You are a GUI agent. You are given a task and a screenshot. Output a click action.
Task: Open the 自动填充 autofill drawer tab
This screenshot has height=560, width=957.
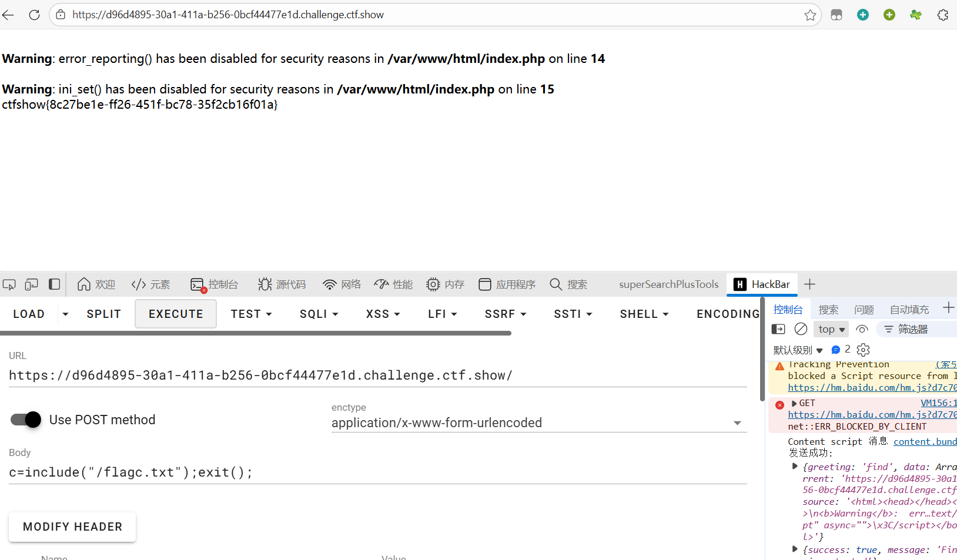(x=909, y=310)
